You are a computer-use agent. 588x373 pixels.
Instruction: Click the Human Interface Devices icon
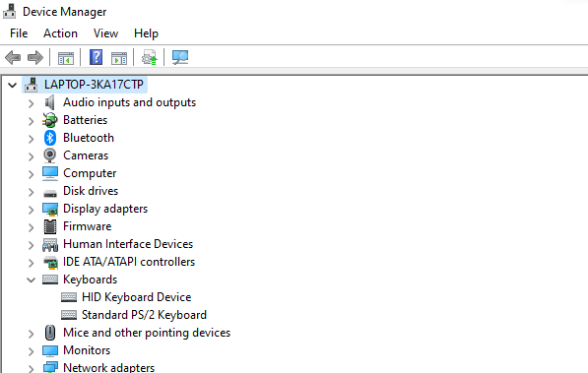coord(50,245)
